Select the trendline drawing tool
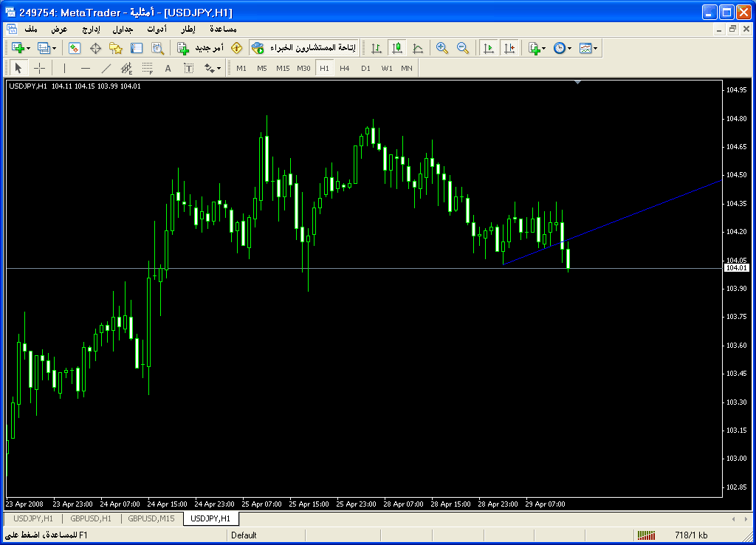This screenshot has height=545, width=756. pyautogui.click(x=106, y=68)
